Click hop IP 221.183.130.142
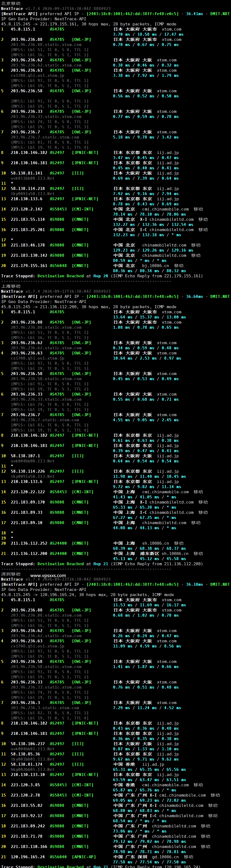The width and height of the screenshot is (231, 868). pos(29,255)
